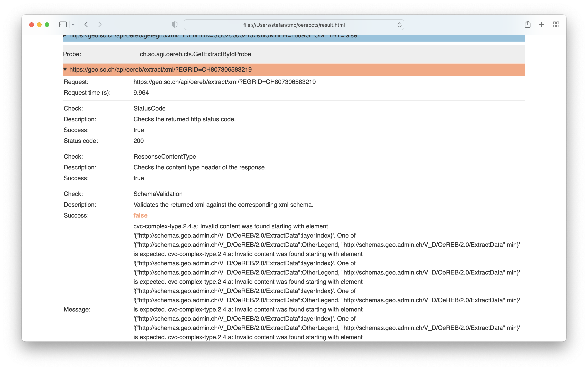
Task: Click the Success value 'true' under StatusCode
Action: click(x=139, y=130)
